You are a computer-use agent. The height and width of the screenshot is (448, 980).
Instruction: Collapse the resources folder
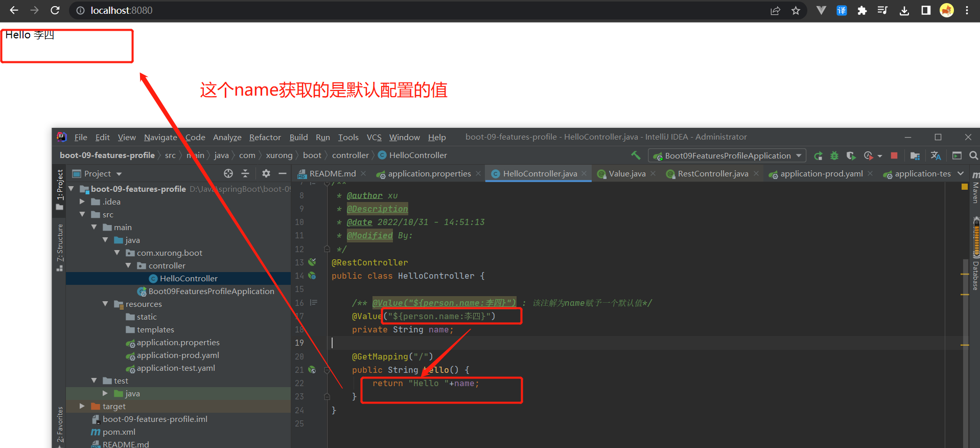coord(105,304)
